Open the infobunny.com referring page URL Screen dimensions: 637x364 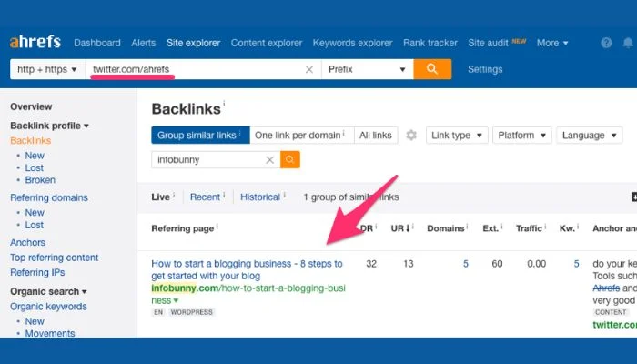[248, 294]
